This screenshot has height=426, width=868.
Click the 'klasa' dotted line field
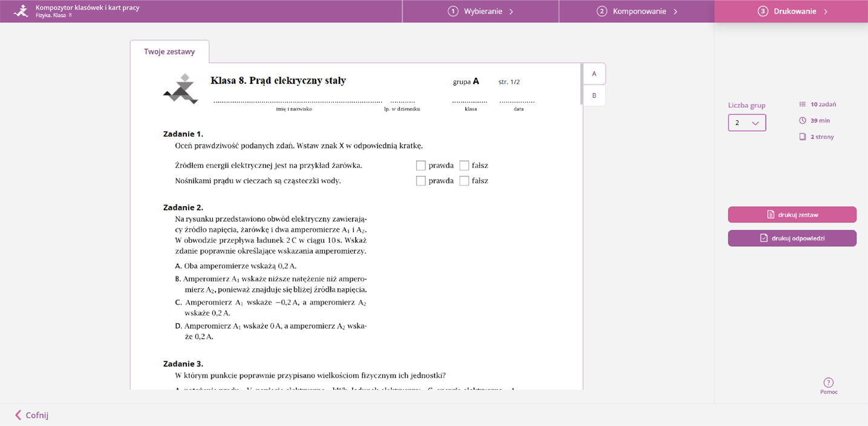tap(470, 102)
